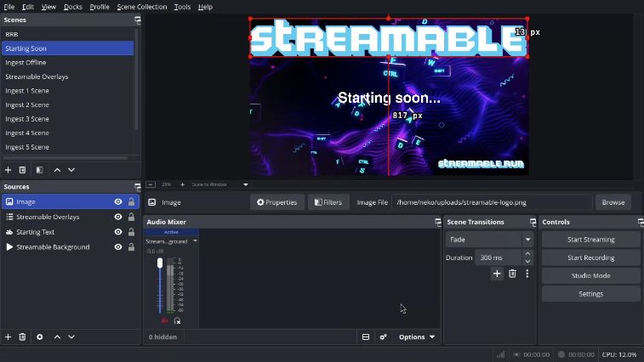Add a configurable transition plus icon
644x362 pixels.
click(x=497, y=274)
